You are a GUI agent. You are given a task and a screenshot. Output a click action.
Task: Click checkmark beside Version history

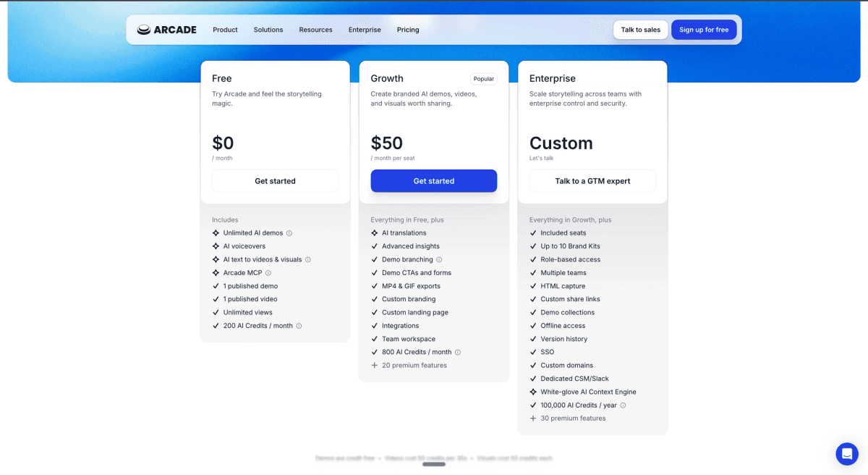533,339
